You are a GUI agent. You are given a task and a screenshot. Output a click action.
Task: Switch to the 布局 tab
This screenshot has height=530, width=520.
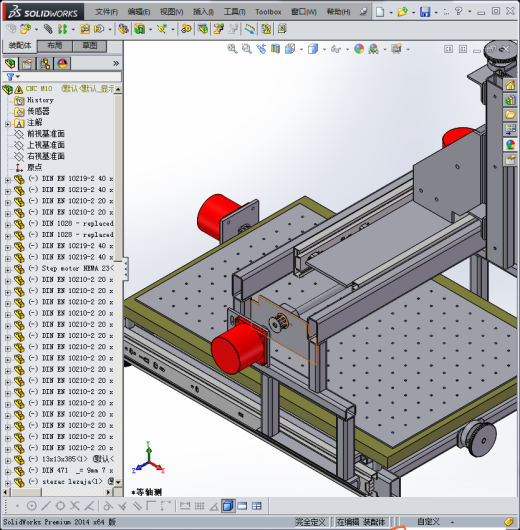point(54,46)
